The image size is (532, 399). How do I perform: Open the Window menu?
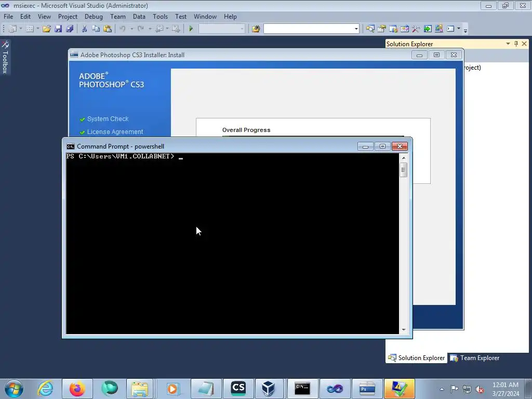click(x=205, y=16)
